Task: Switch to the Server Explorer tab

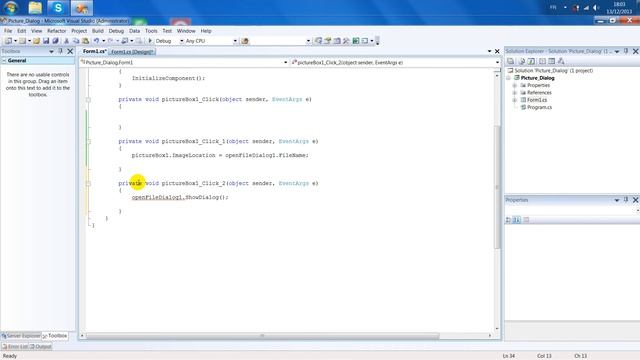Action: point(21,336)
